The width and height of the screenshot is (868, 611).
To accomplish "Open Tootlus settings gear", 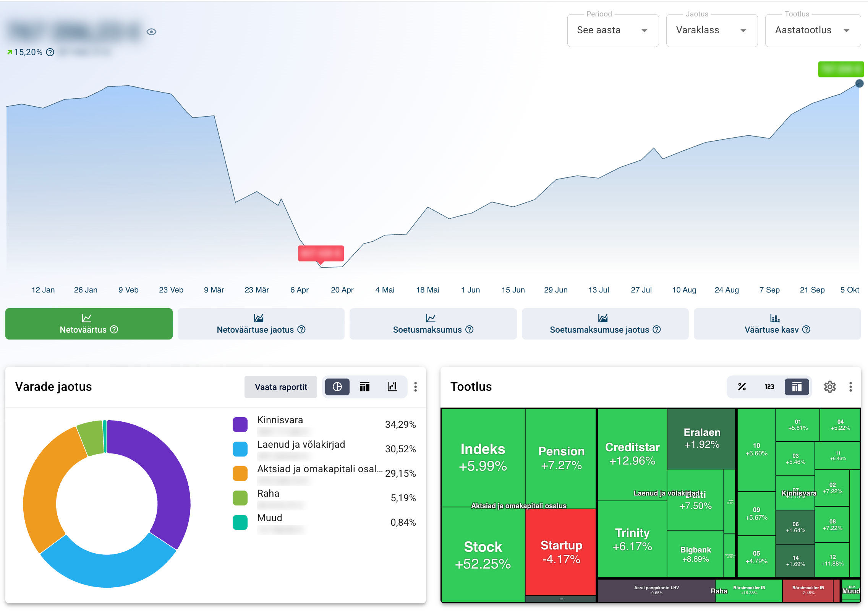I will coord(829,387).
